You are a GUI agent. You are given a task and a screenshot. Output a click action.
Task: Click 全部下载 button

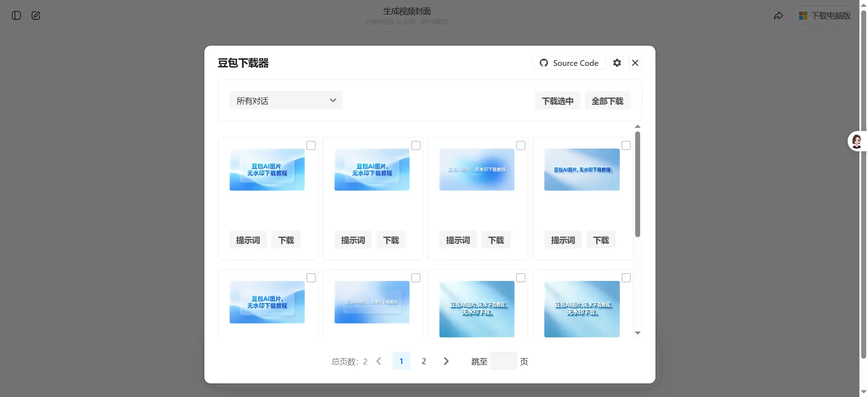click(x=607, y=101)
